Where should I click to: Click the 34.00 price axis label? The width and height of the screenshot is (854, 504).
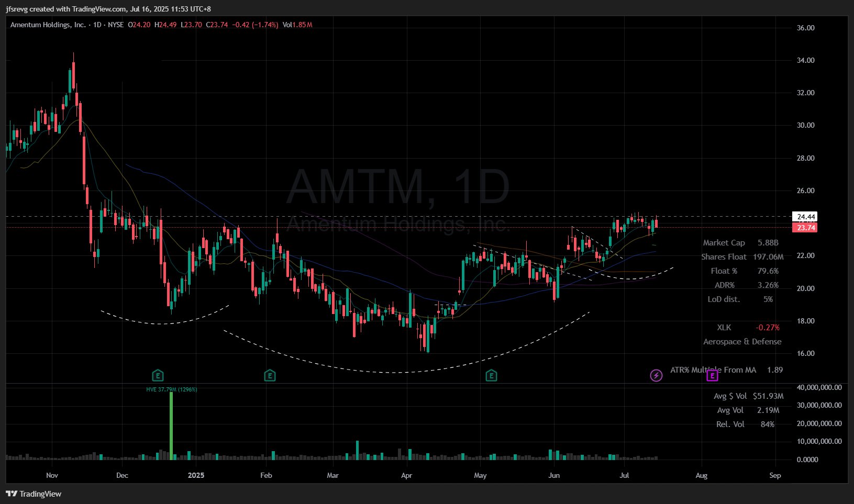point(806,60)
